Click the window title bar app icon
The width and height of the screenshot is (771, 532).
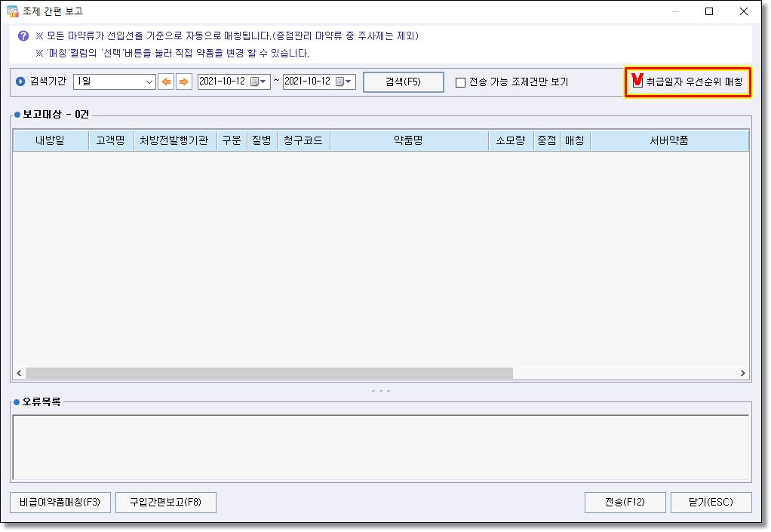click(12, 11)
